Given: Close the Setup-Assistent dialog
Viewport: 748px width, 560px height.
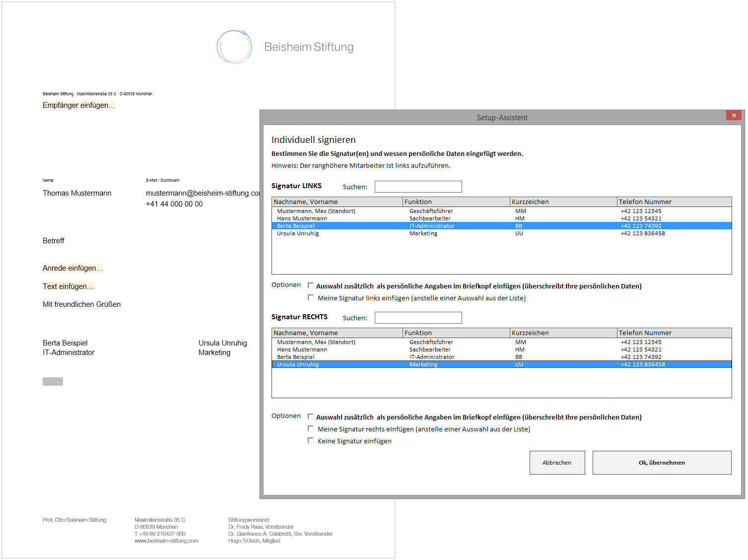Looking at the screenshot, I should [x=734, y=115].
